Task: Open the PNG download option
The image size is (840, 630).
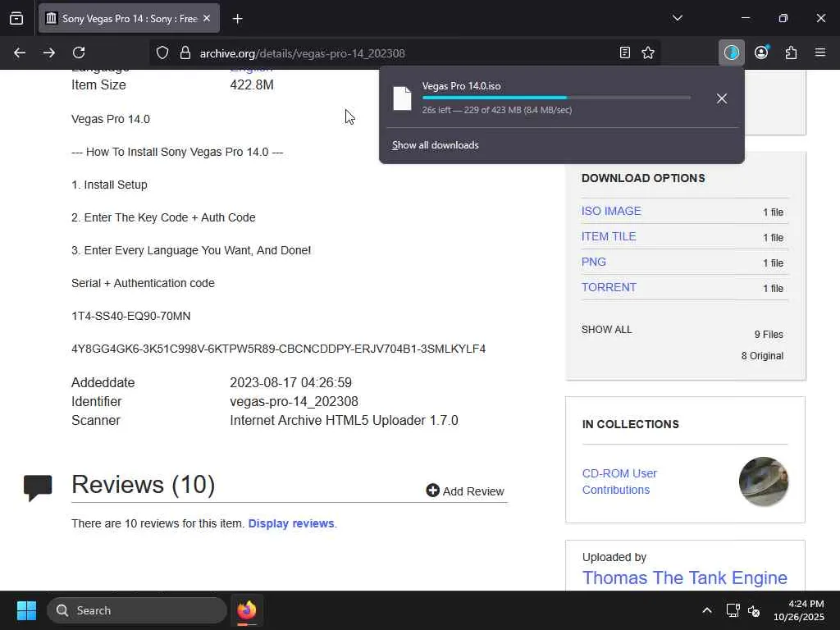Action: point(594,262)
